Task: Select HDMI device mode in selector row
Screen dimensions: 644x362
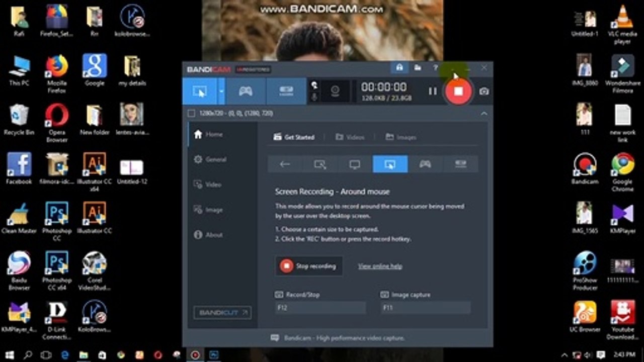Action: pyautogui.click(x=460, y=164)
